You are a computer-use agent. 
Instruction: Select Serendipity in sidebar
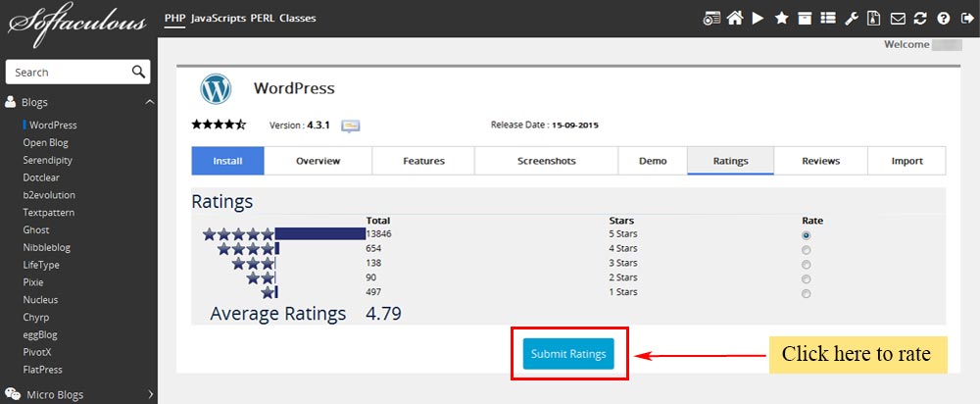[x=47, y=160]
